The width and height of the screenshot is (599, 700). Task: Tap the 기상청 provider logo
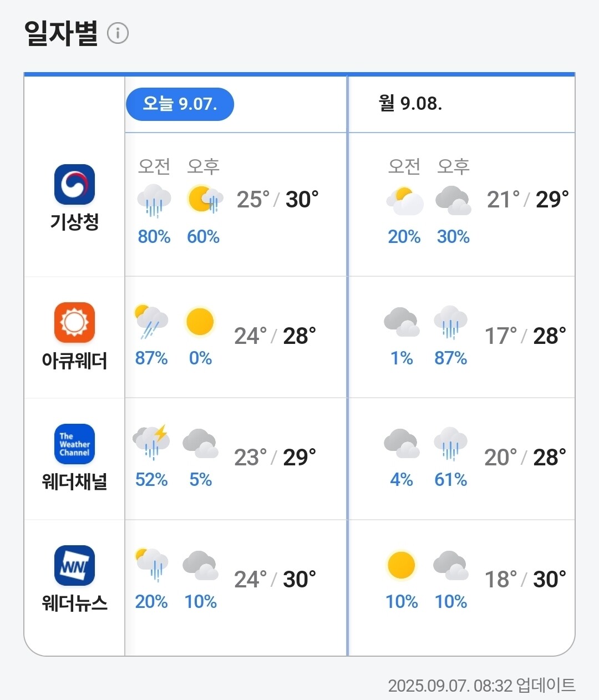pos(74,184)
